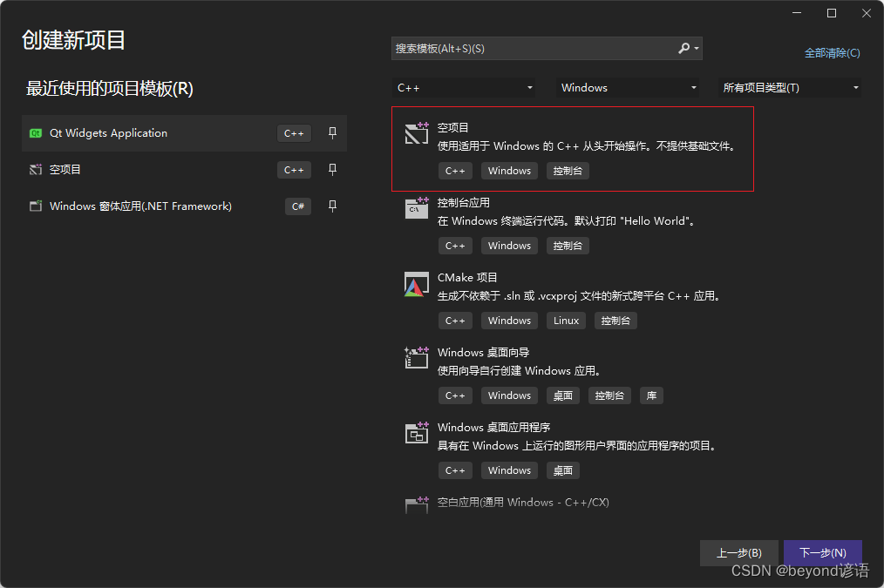Click the 桌面 tag under Windows 桌面向导
The width and height of the screenshot is (884, 588).
(562, 395)
